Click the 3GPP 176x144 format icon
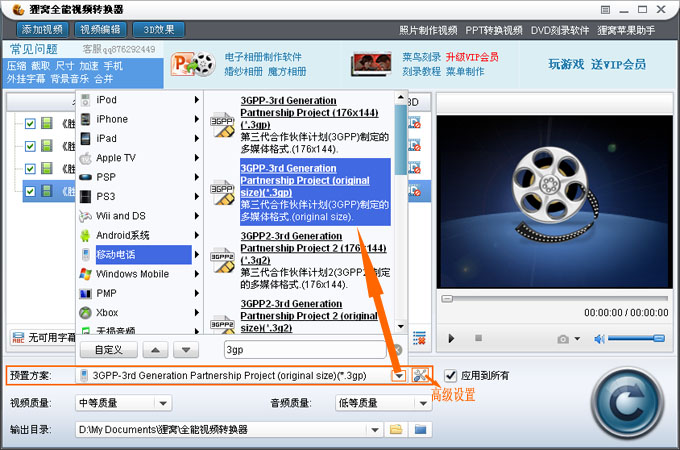 coord(222,124)
